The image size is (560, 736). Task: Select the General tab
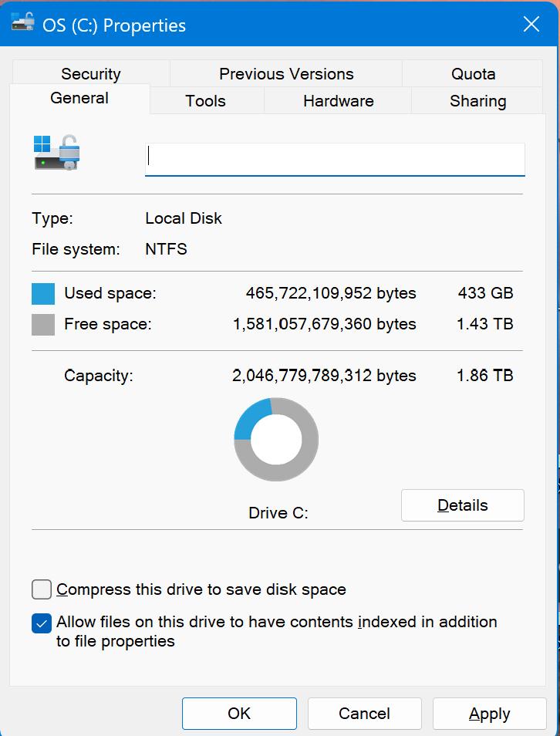click(x=79, y=98)
